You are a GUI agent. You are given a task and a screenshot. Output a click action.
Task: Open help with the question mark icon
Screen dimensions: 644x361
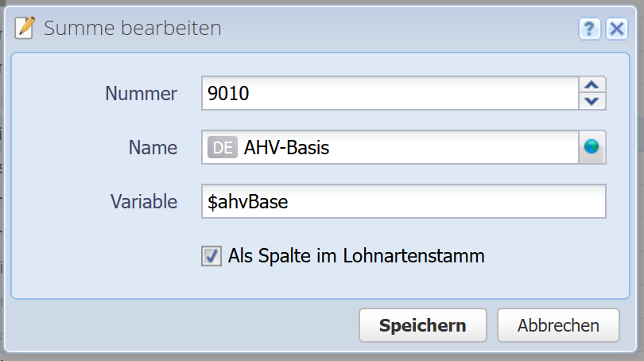coord(589,29)
